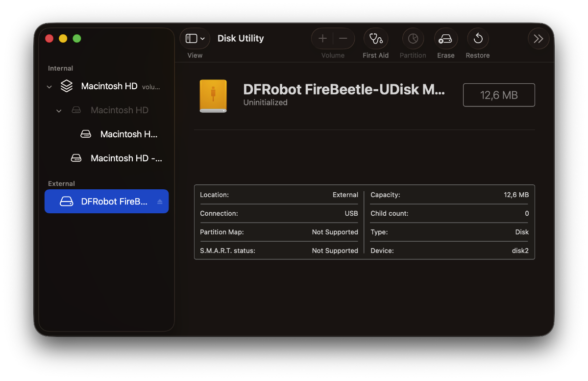This screenshot has width=588, height=381.
Task: Click the Child count: 0 value
Action: (527, 213)
